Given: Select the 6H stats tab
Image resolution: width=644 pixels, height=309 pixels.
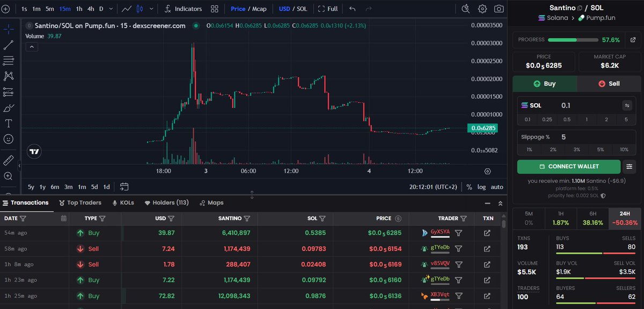Looking at the screenshot, I should coord(592,218).
